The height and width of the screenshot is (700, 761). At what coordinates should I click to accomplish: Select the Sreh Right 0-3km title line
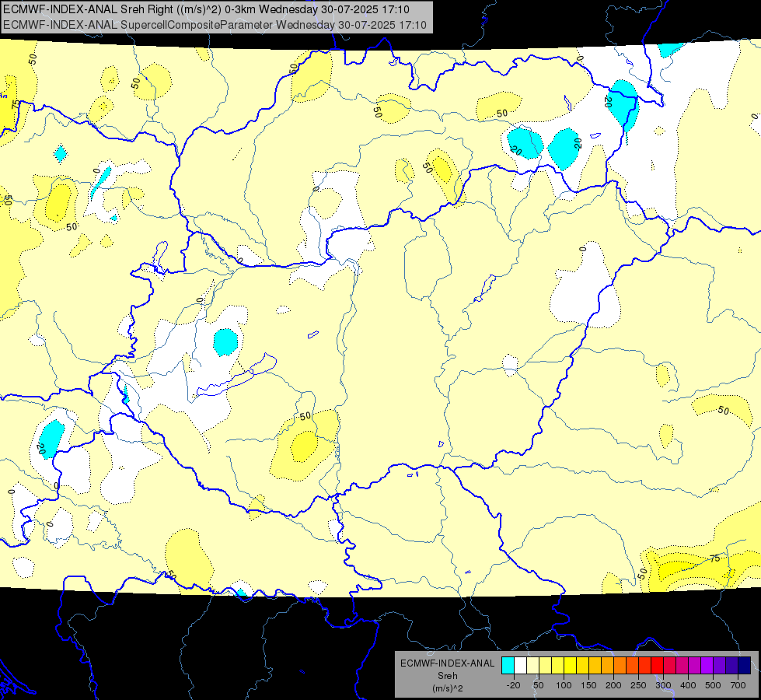[x=206, y=9]
